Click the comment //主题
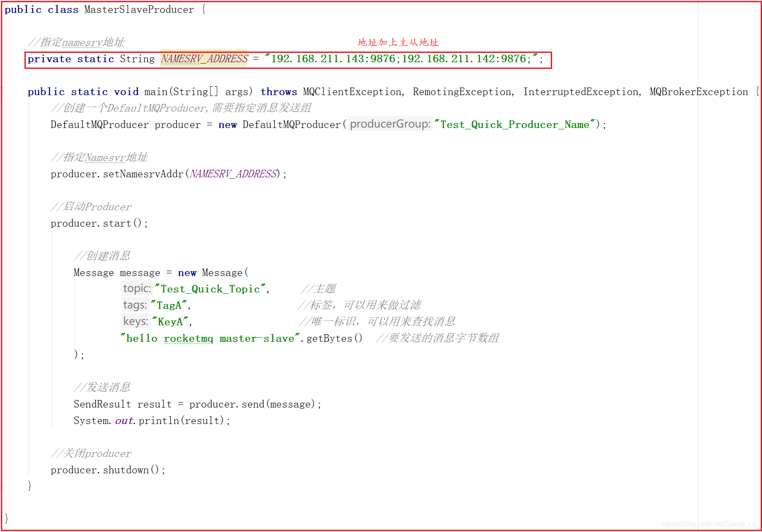 pyautogui.click(x=318, y=289)
